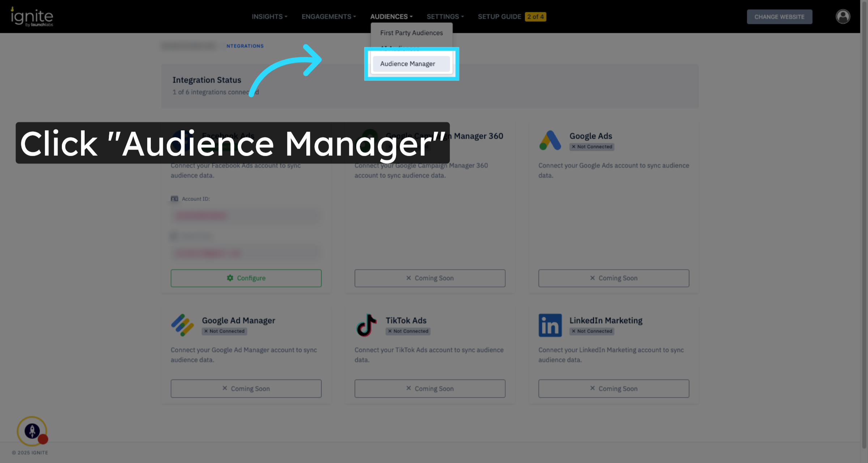Open the user profile avatar icon
Image resolution: width=868 pixels, height=463 pixels.
843,17
